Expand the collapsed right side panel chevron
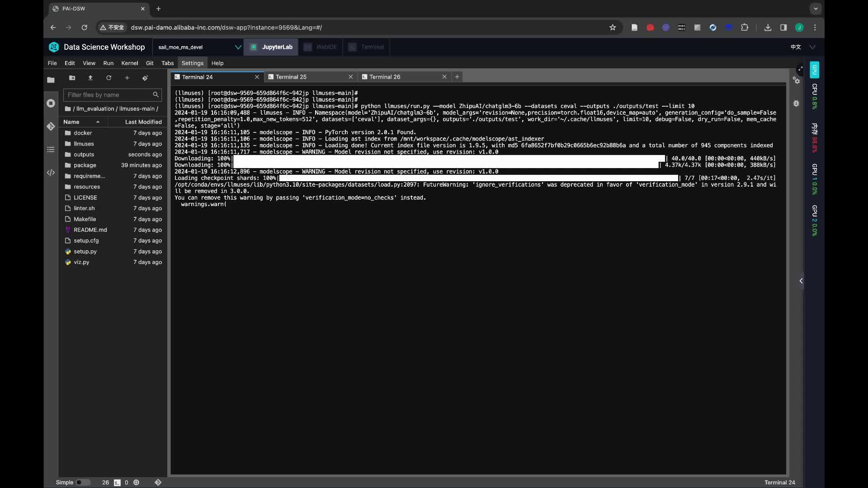868x488 pixels. coord(801,281)
